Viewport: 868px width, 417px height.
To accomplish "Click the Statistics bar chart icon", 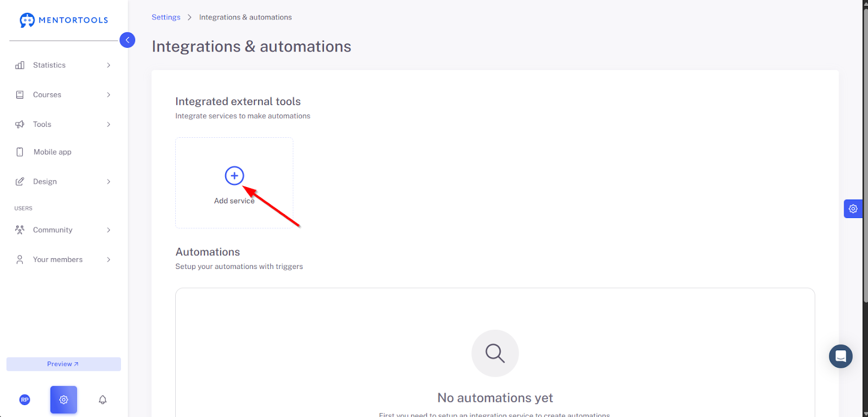I will coord(20,65).
